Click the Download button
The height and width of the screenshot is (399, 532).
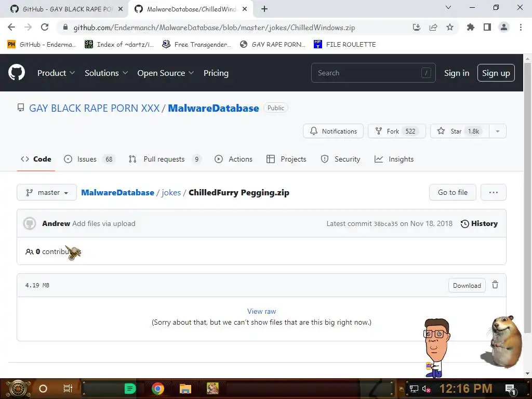pyautogui.click(x=467, y=285)
